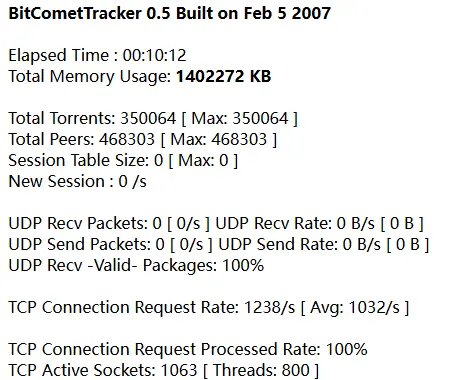The image size is (456, 380).
Task: Click the Total Peers 468303 count
Action: pos(127,139)
